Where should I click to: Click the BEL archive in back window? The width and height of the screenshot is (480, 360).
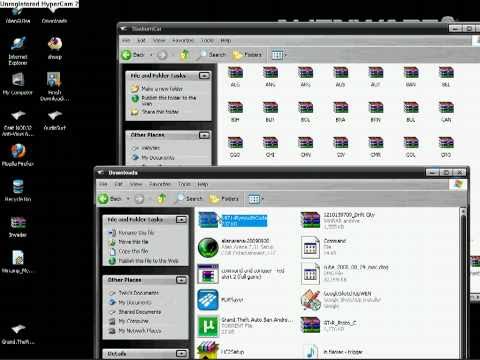(x=446, y=76)
